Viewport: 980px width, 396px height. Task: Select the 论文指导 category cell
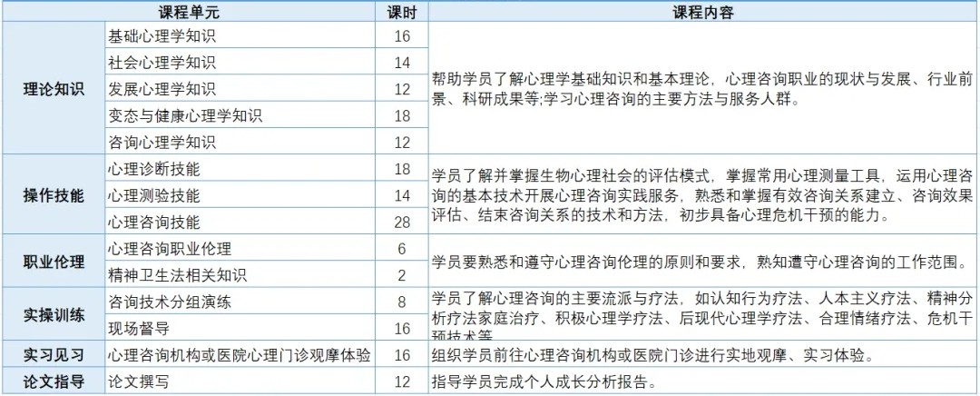pyautogui.click(x=54, y=381)
